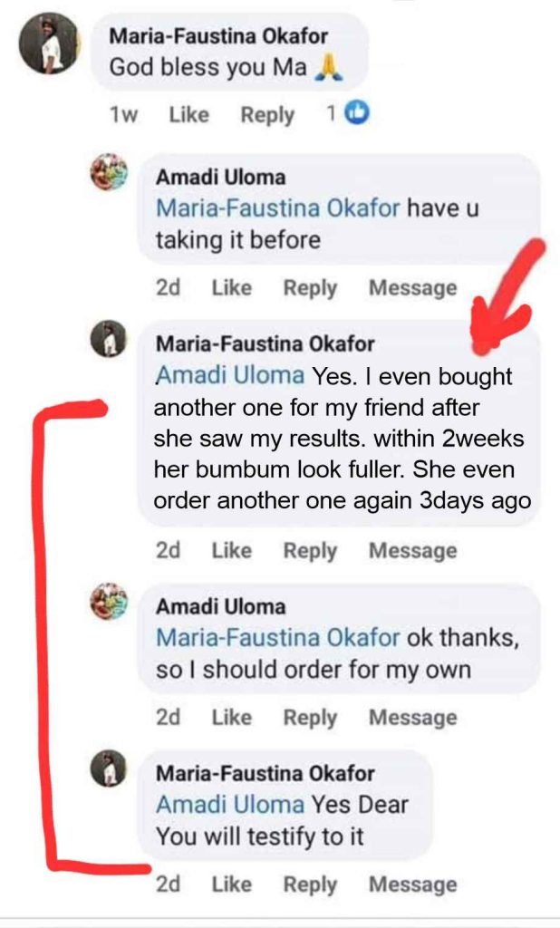Click Maria-Faustina's avatar beside the "I even bought" reply
The width and height of the screenshot is (560, 928).
[109, 340]
